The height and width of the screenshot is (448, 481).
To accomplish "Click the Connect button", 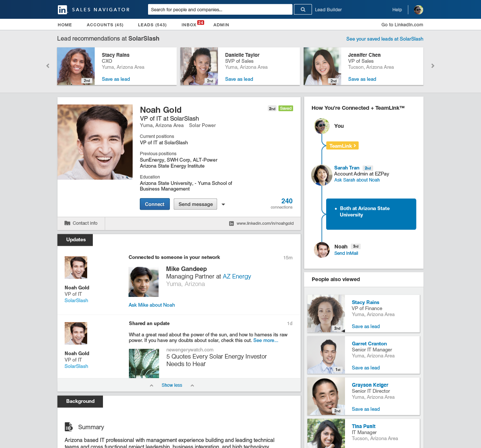I will click(155, 204).
